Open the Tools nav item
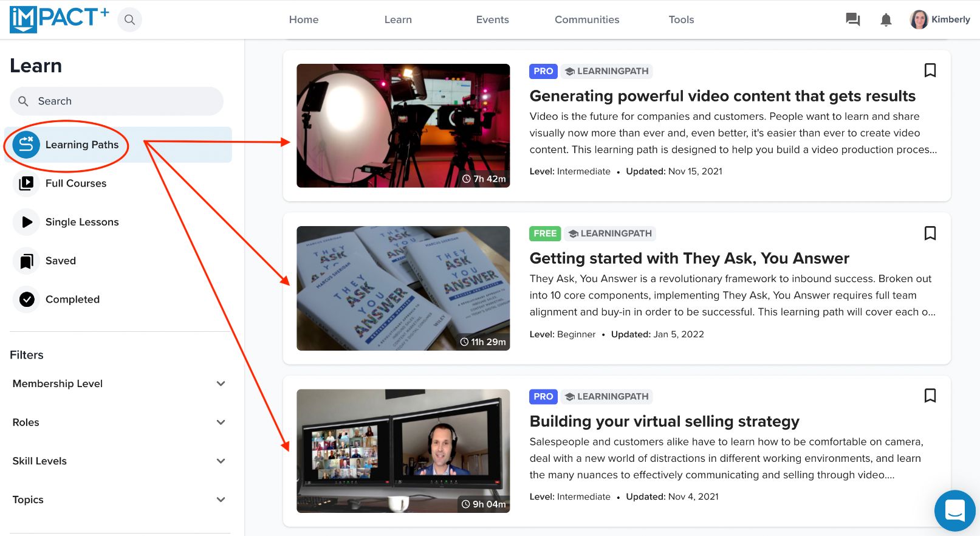980x536 pixels. (681, 19)
